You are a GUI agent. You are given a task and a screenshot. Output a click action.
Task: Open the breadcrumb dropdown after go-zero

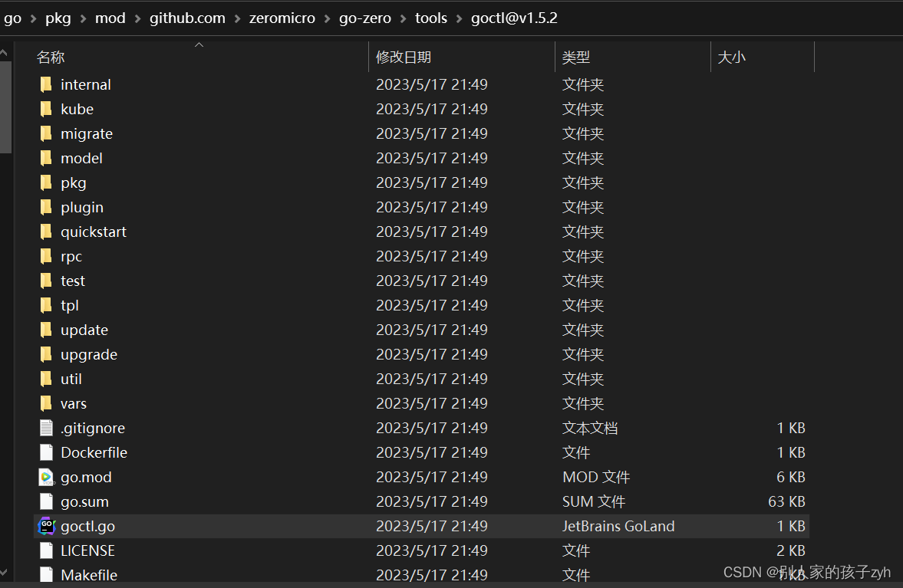pos(402,18)
